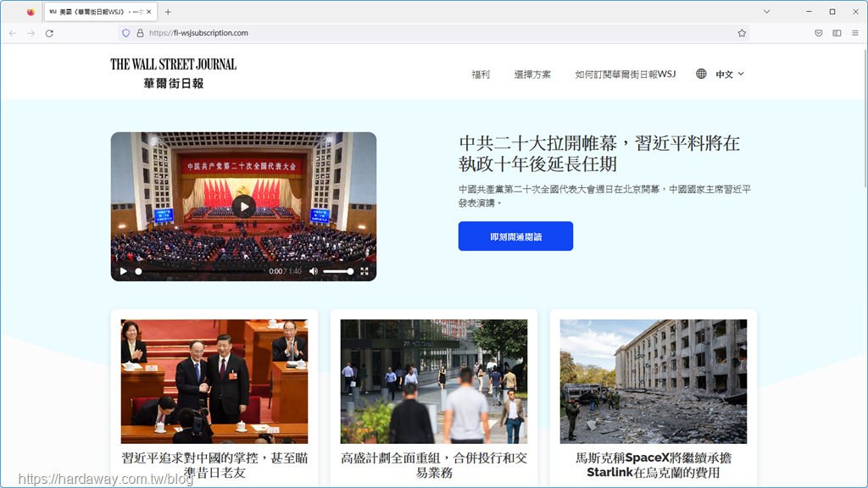Click the video progress seek bar
Viewport: 868px width, 488px height.
click(x=200, y=271)
